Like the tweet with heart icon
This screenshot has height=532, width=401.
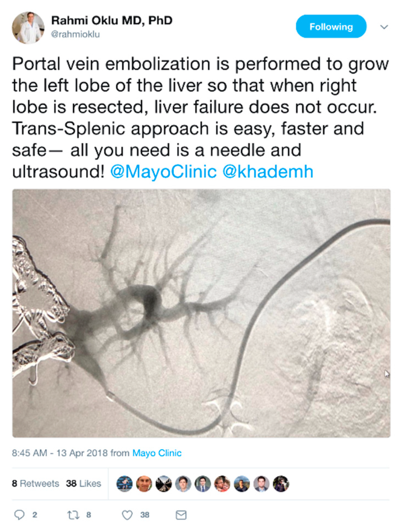point(127,515)
